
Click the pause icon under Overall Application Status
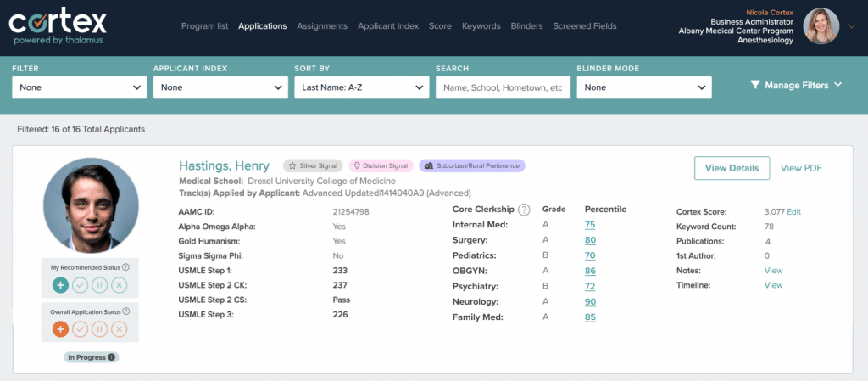point(100,329)
